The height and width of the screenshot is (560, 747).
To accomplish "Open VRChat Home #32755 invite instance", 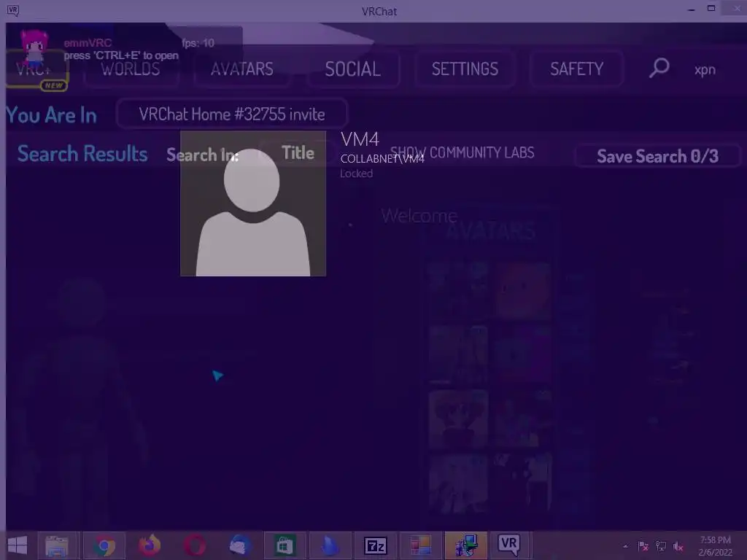I will point(232,114).
